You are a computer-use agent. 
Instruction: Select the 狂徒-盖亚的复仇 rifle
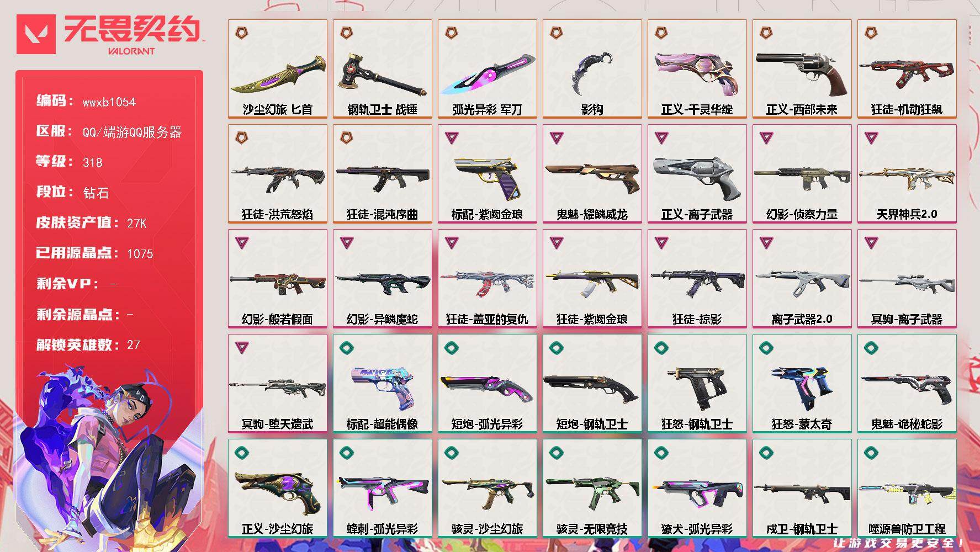tap(488, 279)
